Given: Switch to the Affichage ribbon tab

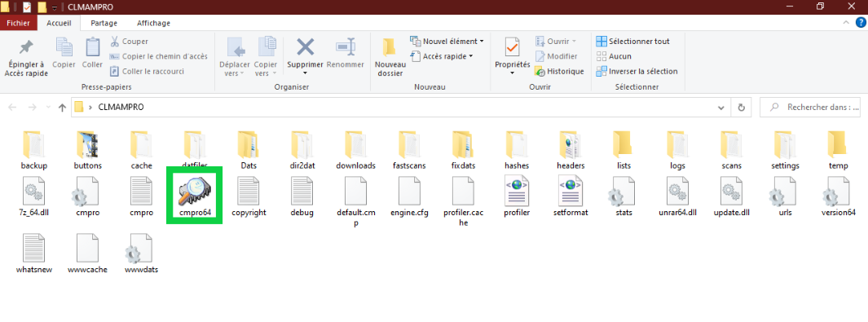Looking at the screenshot, I should (153, 24).
